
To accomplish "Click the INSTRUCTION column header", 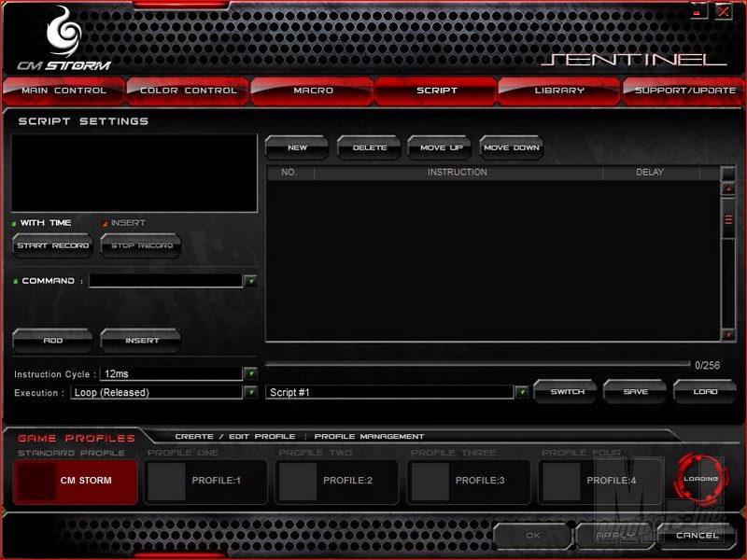I will 458,173.
